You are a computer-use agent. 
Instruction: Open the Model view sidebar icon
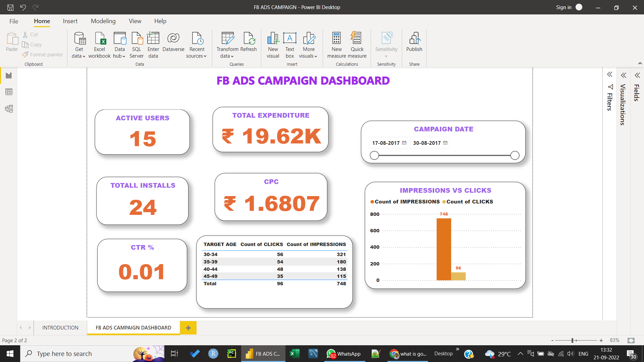point(9,109)
